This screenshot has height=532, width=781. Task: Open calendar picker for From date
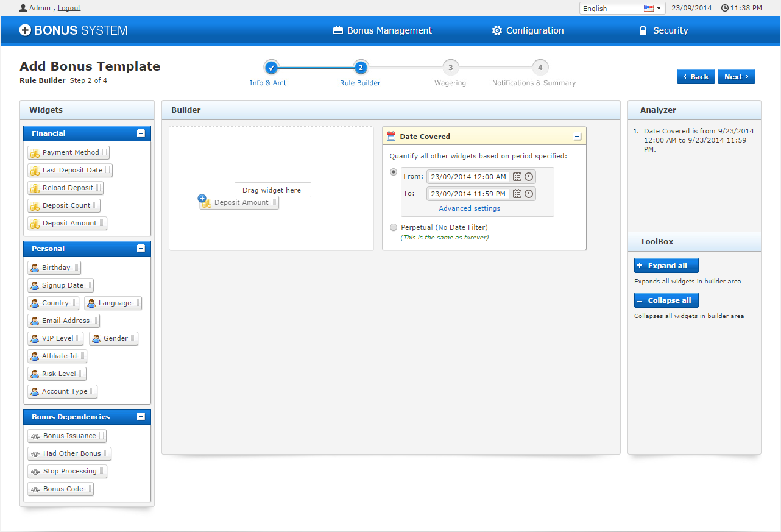click(517, 177)
